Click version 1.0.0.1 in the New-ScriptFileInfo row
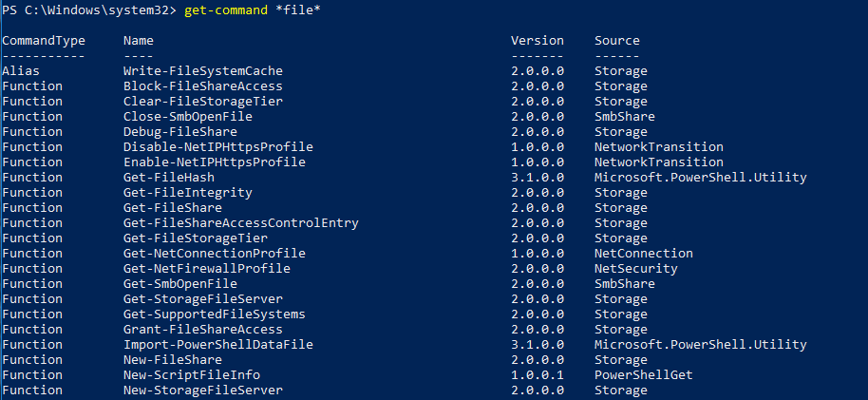Viewport: 868px width, 400px height. [537, 375]
